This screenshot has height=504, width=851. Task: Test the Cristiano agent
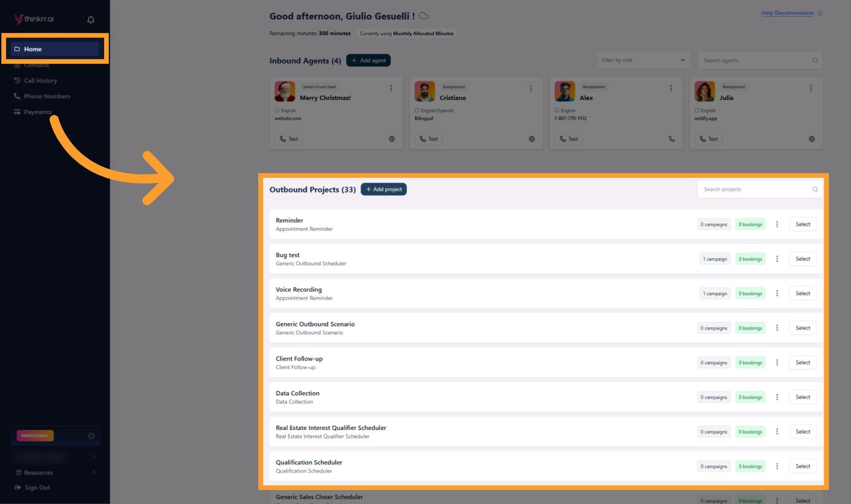[x=429, y=139]
